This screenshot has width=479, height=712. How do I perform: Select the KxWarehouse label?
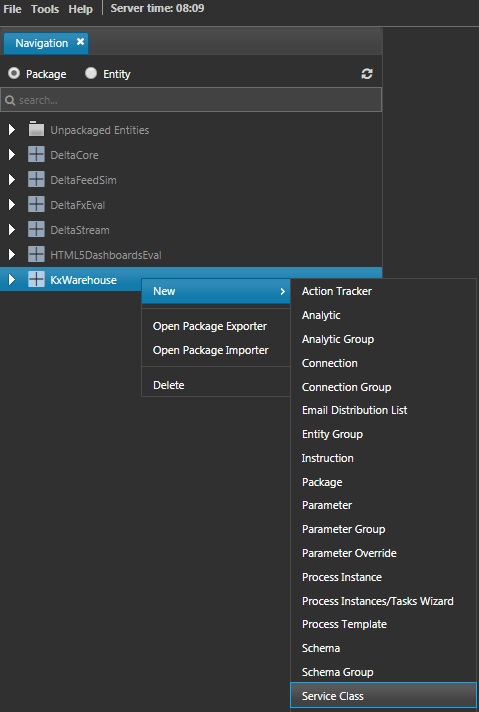(x=83, y=280)
